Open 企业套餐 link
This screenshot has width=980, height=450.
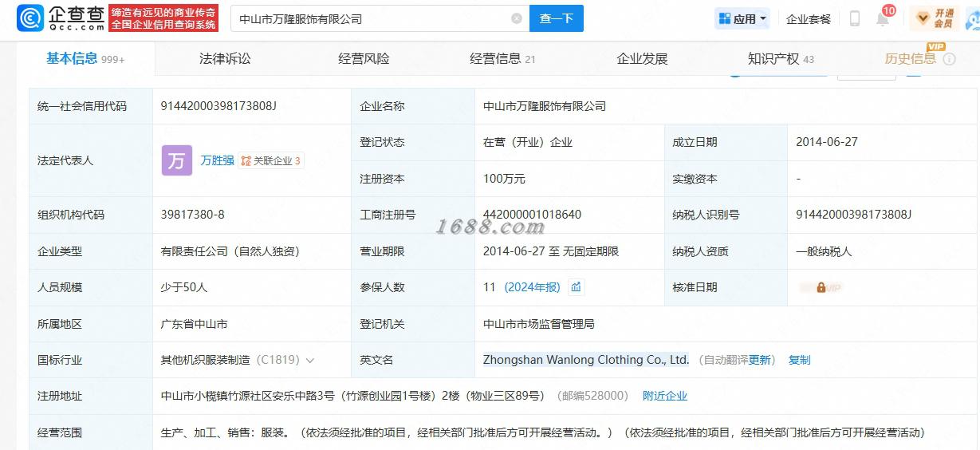click(x=809, y=19)
